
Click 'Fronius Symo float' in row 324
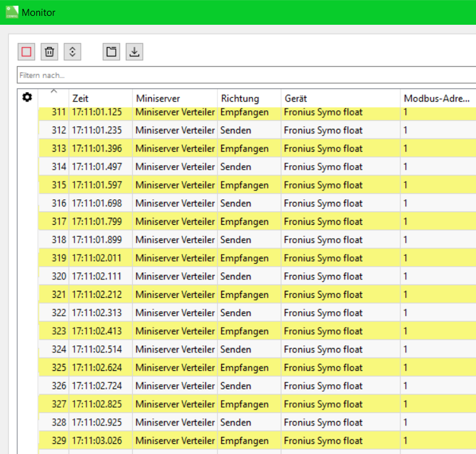[323, 349]
